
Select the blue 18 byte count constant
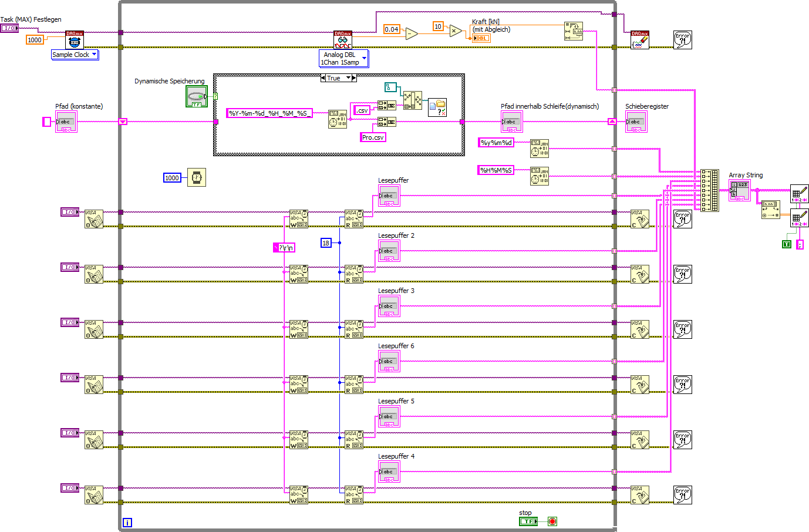click(326, 243)
